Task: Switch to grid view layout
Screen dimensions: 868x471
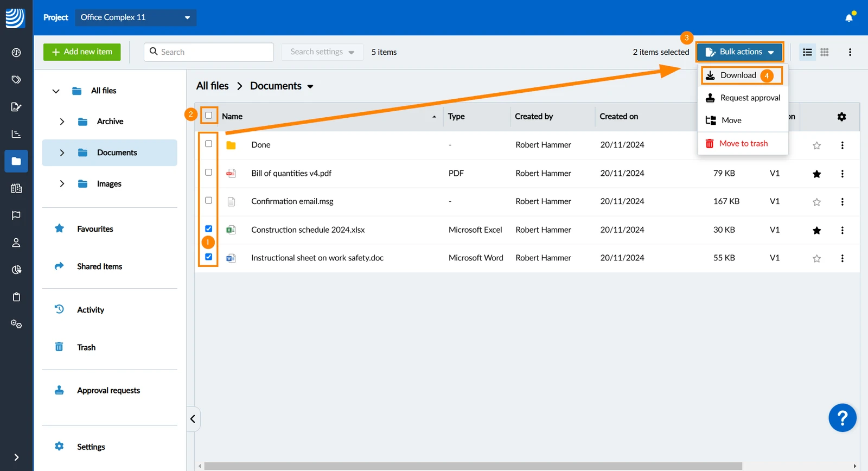Action: point(825,52)
